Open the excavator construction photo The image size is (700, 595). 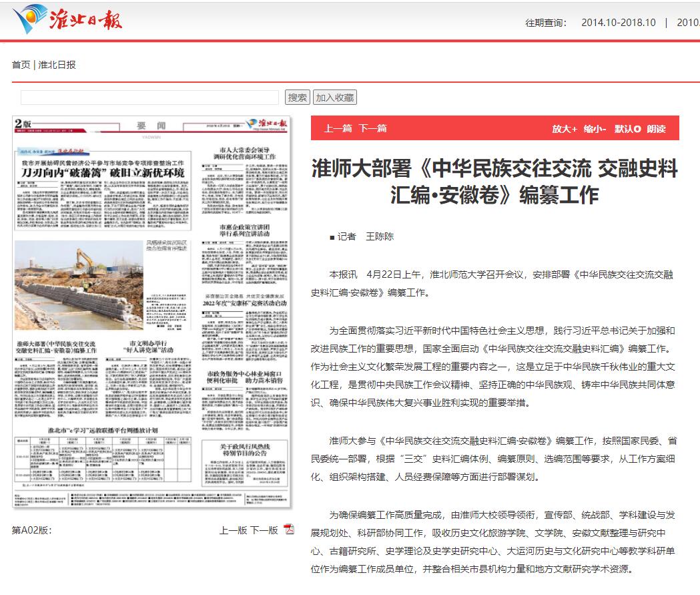(79, 285)
